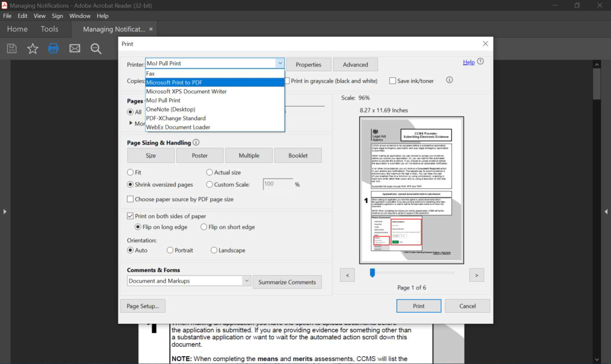Screen dimensions: 611x364
Task: Switch to the Tools tab
Action: pos(49,29)
